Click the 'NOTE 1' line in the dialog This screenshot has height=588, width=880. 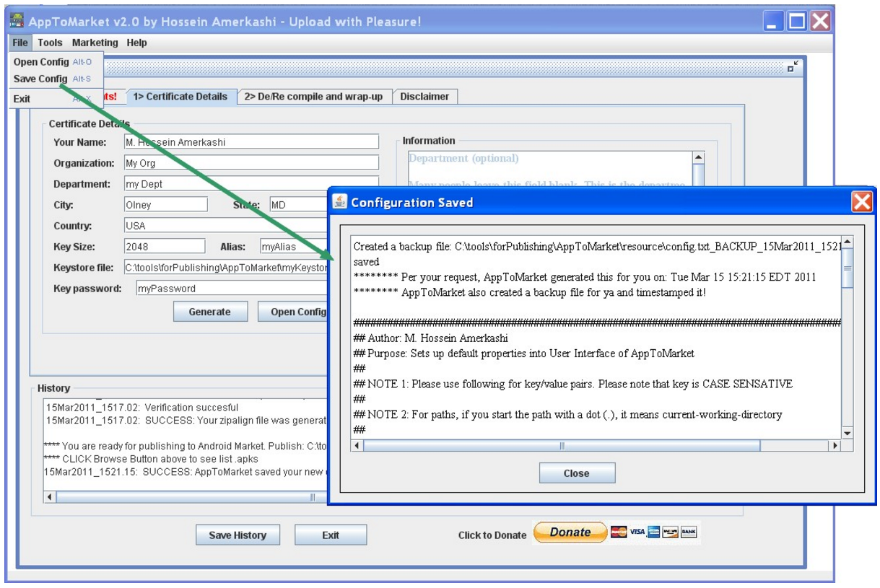pyautogui.click(x=573, y=384)
